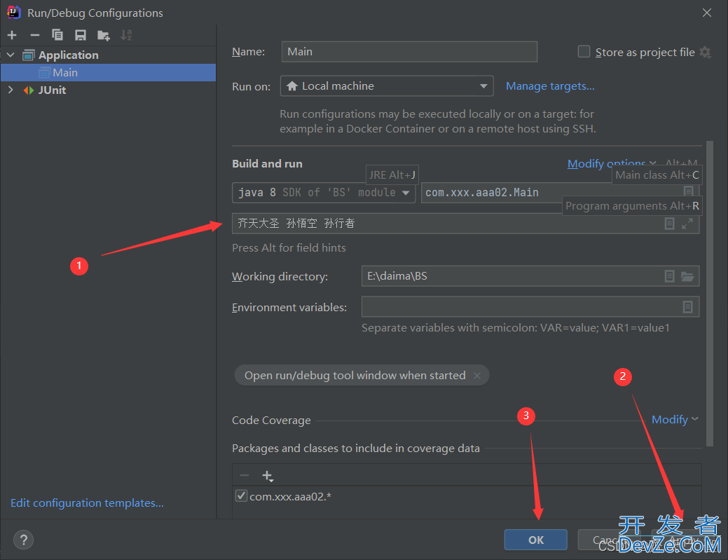Image resolution: width=728 pixels, height=560 pixels.
Task: Insert a macro into the program arguments
Action: (x=670, y=224)
